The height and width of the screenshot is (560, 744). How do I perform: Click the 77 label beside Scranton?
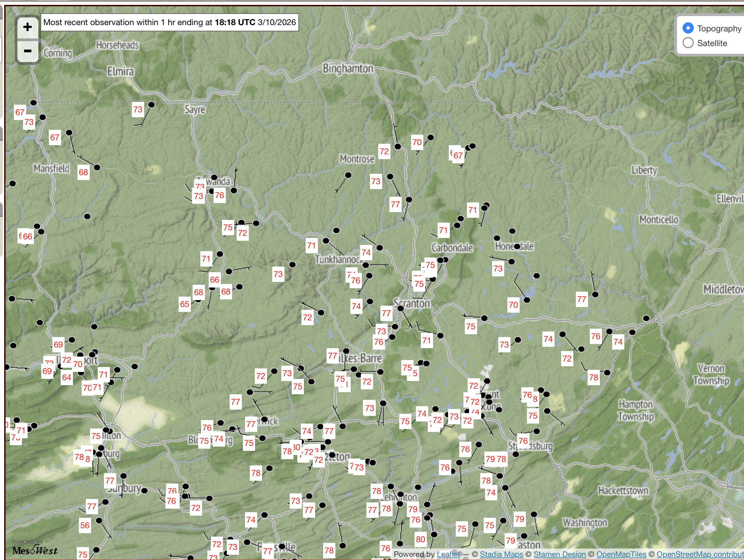pyautogui.click(x=386, y=313)
